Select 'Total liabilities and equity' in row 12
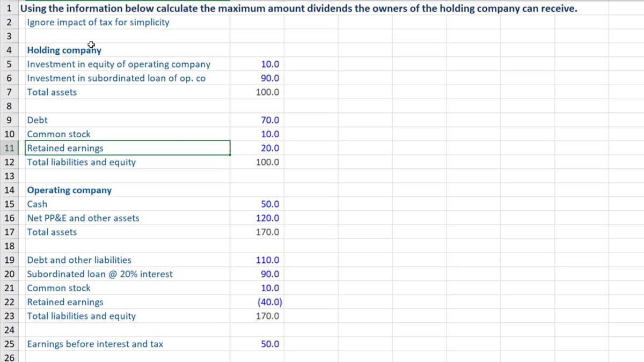The image size is (644, 362). pos(81,162)
